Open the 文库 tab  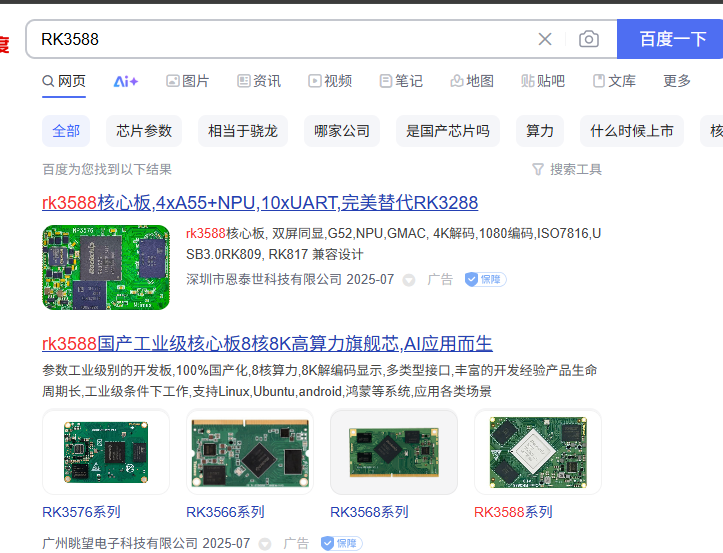pyautogui.click(x=614, y=81)
